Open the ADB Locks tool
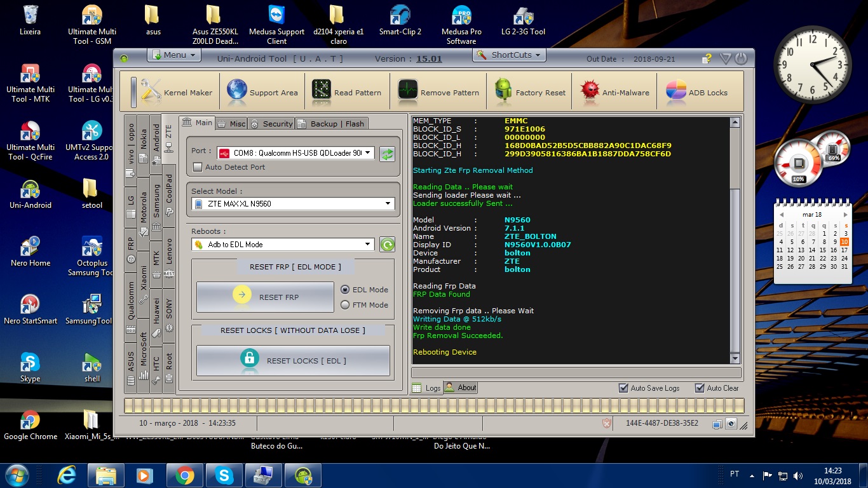The width and height of the screenshot is (868, 488). click(x=696, y=92)
